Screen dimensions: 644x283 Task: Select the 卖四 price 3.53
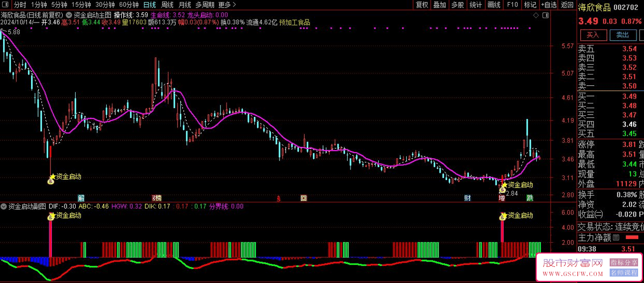click(630, 58)
